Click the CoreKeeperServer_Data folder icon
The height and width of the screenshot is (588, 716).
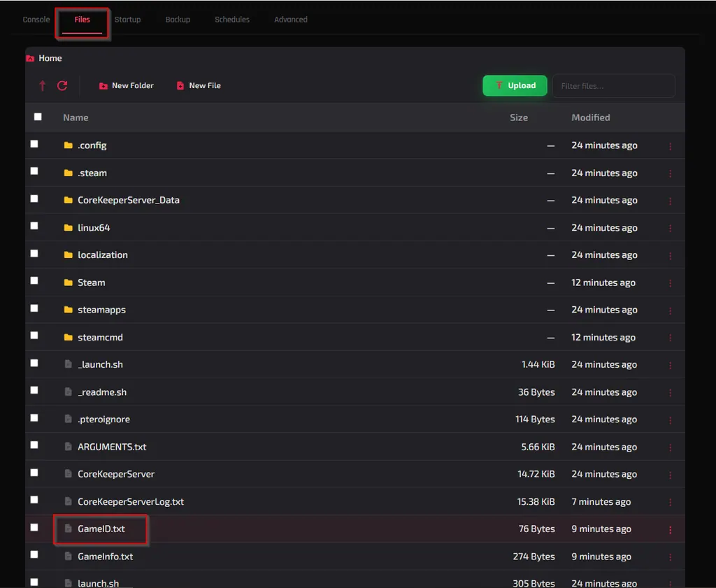68,200
